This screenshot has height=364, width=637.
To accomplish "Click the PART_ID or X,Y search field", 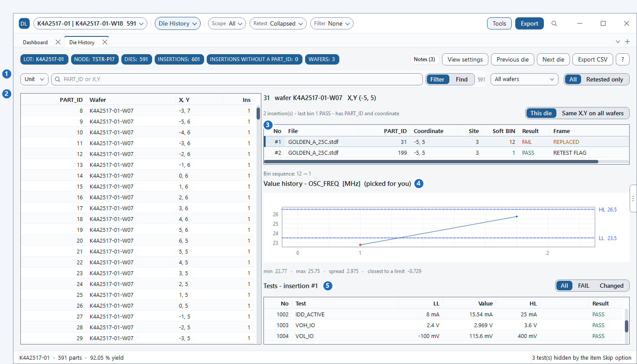I will coord(237,79).
